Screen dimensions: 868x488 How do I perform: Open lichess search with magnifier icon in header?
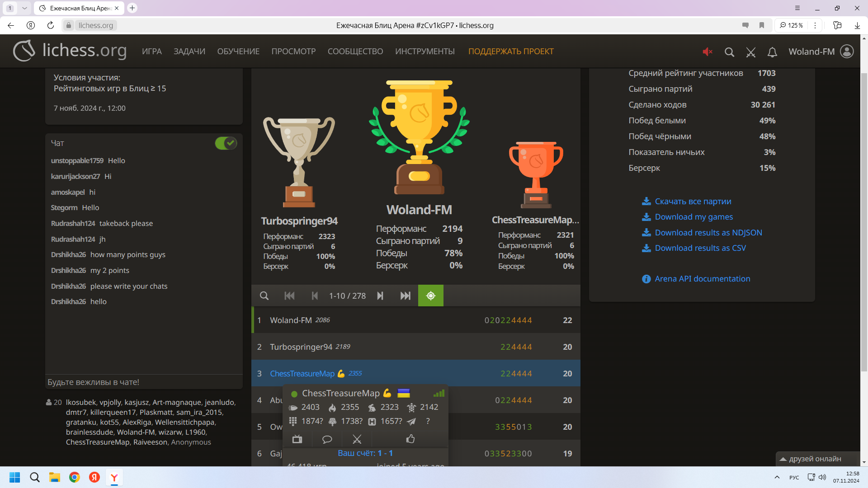[x=729, y=52]
